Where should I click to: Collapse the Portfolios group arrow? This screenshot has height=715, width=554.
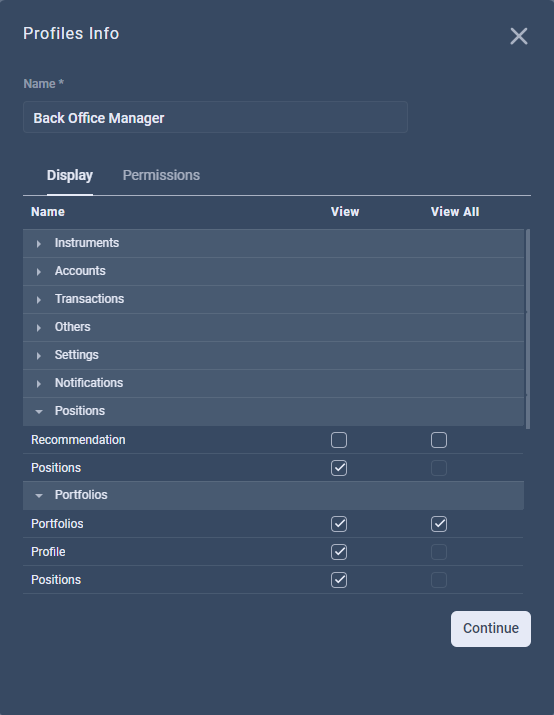[39, 496]
